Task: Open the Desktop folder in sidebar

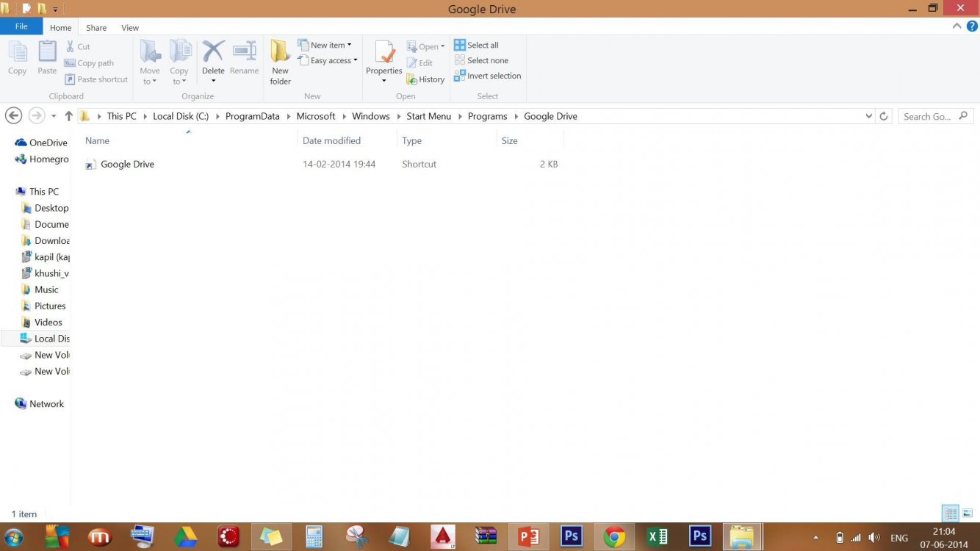Action: point(46,208)
